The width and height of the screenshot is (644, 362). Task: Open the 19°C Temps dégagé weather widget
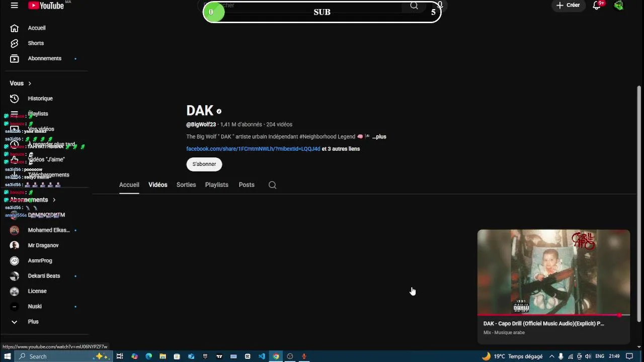(x=512, y=356)
